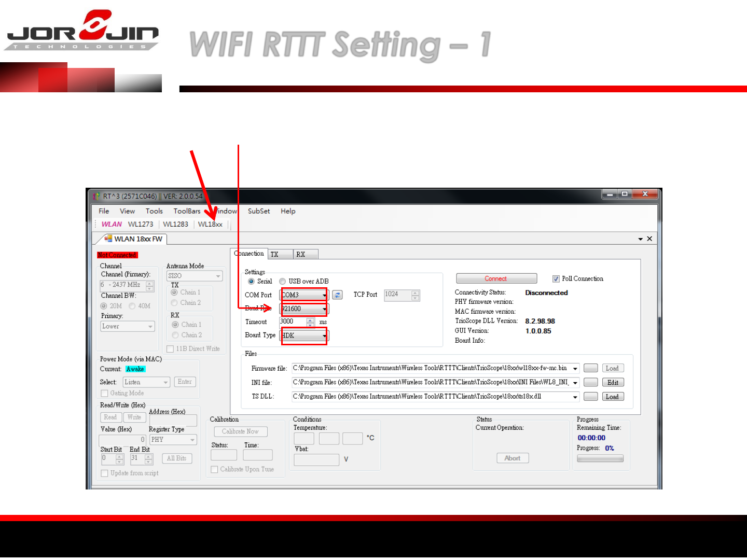This screenshot has height=560, width=747.
Task: Open the Help menu
Action: coord(288,211)
